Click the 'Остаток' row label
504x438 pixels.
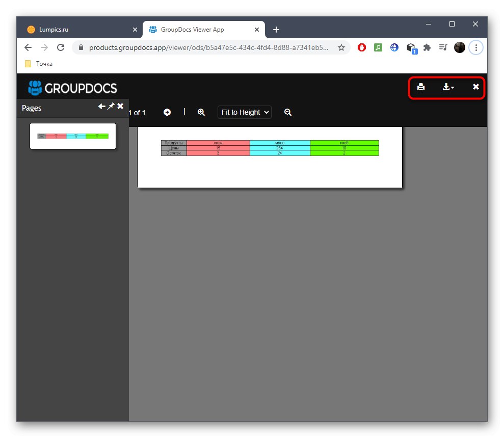pos(174,153)
